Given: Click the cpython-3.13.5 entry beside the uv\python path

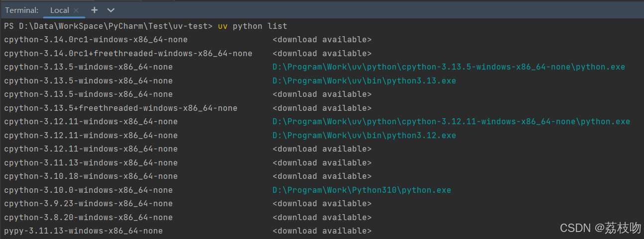Looking at the screenshot, I should point(89,67).
